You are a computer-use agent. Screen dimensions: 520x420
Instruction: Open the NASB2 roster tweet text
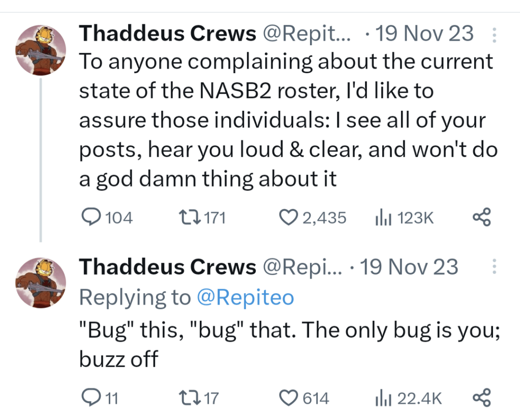pyautogui.click(x=285, y=121)
